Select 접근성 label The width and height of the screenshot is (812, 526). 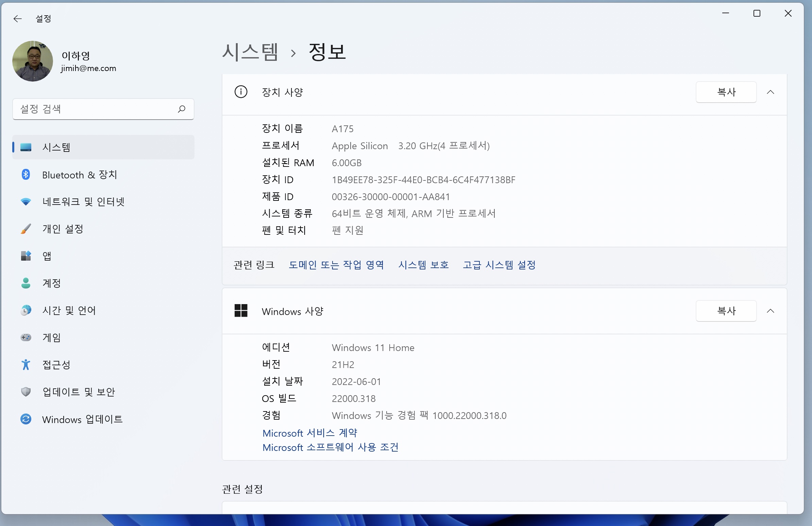pos(56,364)
